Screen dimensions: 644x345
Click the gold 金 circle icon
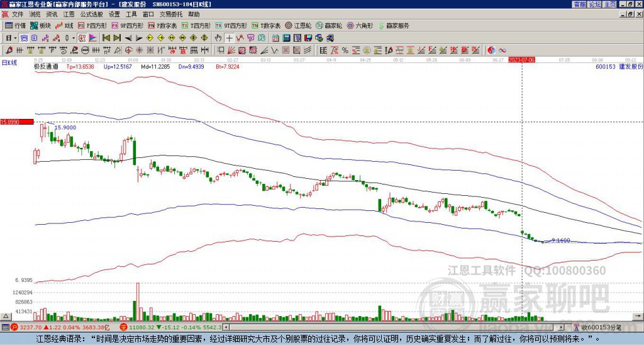(x=367, y=50)
